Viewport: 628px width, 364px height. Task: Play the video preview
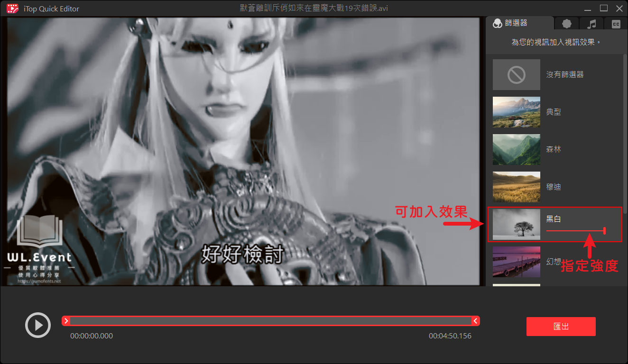(38, 325)
